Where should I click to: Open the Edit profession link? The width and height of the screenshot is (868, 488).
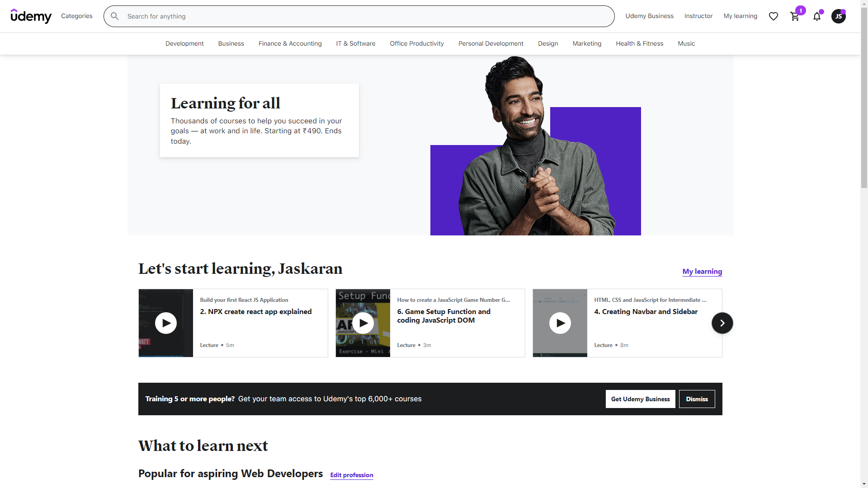[x=352, y=475]
